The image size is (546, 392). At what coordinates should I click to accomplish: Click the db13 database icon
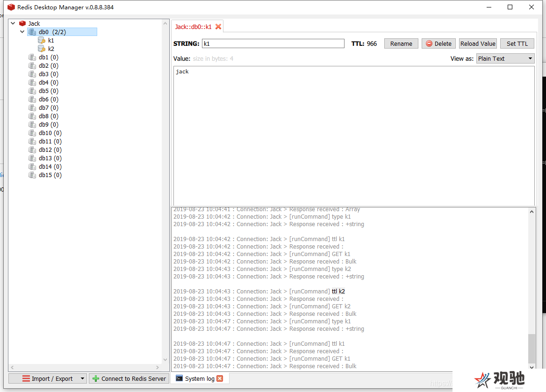pyautogui.click(x=32, y=158)
